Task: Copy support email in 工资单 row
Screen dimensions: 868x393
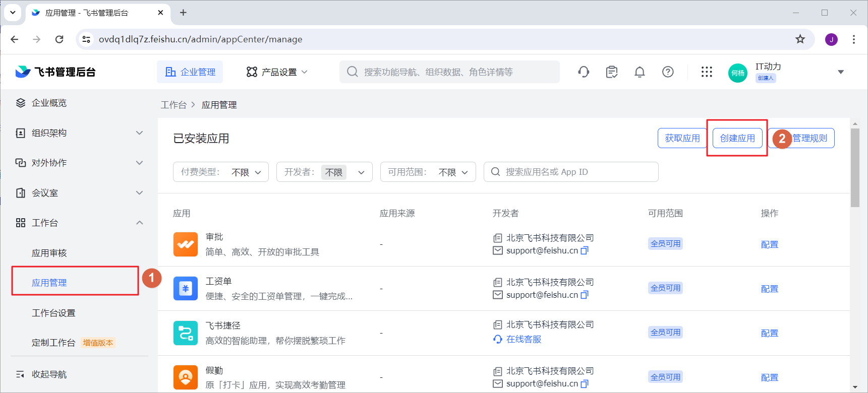Action: [585, 295]
